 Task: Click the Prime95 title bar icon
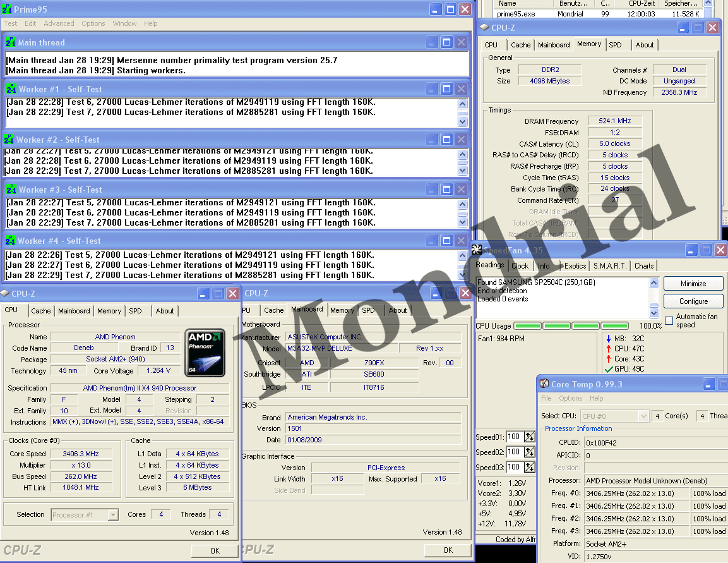coord(7,9)
